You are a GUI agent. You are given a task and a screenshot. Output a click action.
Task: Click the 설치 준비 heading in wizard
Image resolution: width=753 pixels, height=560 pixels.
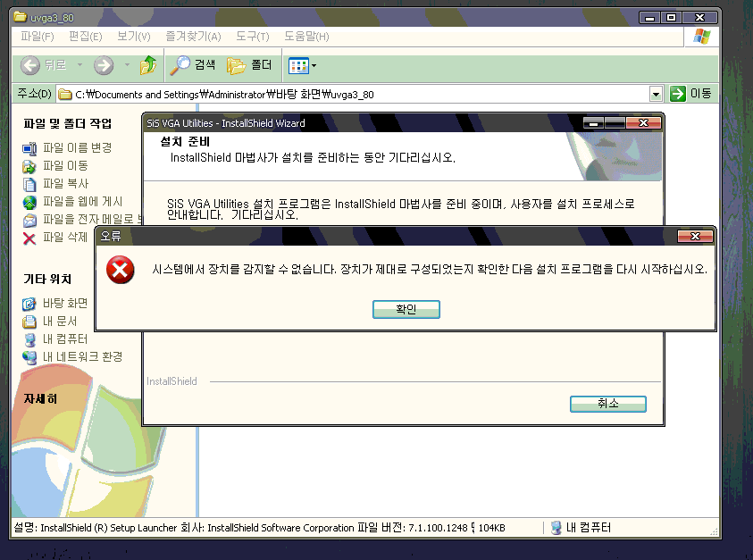(185, 142)
